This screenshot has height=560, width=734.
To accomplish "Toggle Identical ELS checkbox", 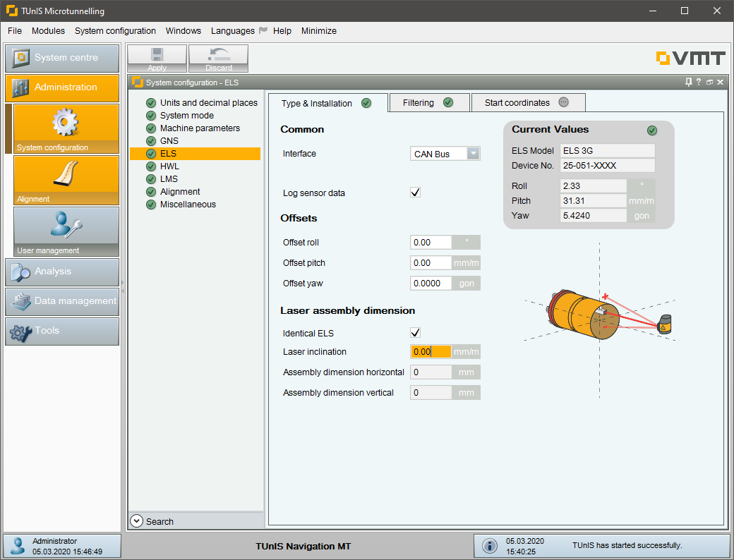I will click(415, 333).
